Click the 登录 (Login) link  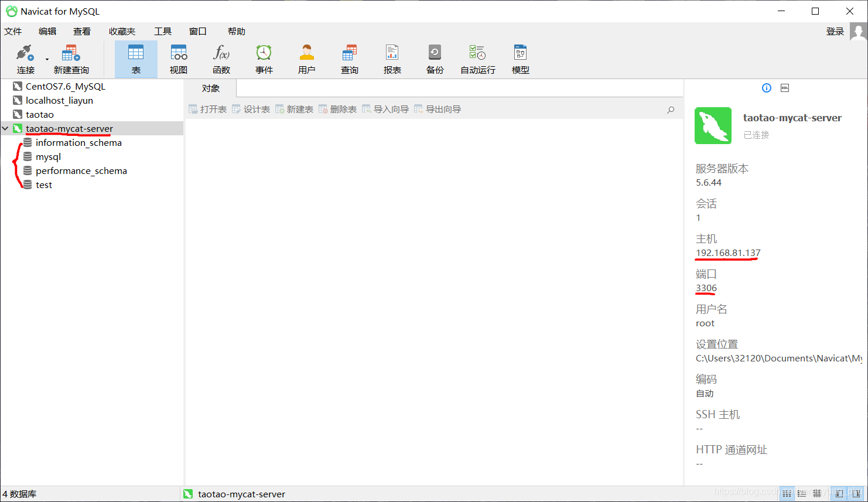pos(835,32)
